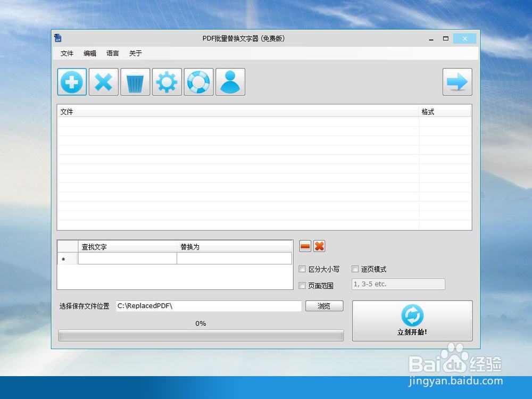Open the 文件 menu
The height and width of the screenshot is (399, 532).
66,53
